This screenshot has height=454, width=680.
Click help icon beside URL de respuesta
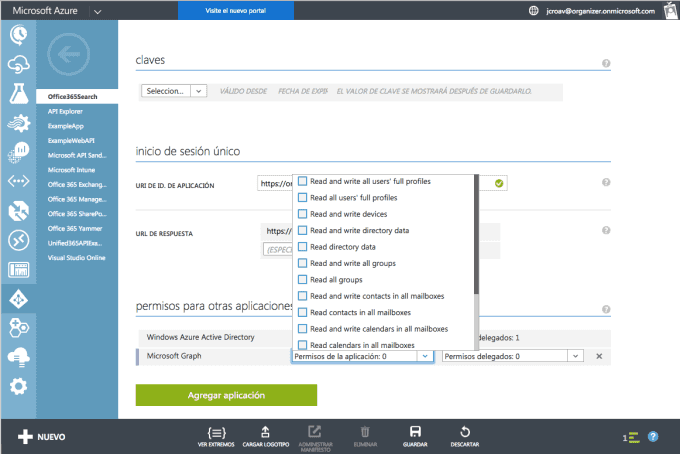[x=606, y=230]
